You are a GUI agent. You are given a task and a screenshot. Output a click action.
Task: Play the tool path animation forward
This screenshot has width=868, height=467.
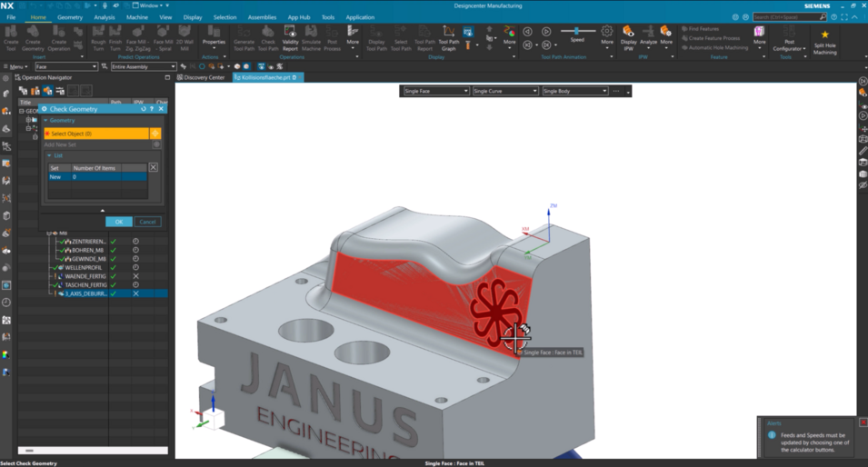tap(546, 32)
